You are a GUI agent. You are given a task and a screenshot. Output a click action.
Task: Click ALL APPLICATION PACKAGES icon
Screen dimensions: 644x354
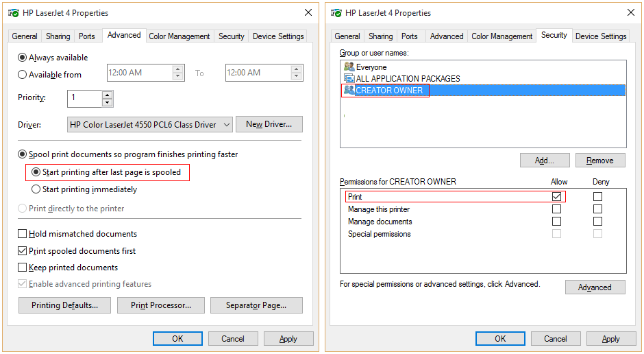[349, 78]
